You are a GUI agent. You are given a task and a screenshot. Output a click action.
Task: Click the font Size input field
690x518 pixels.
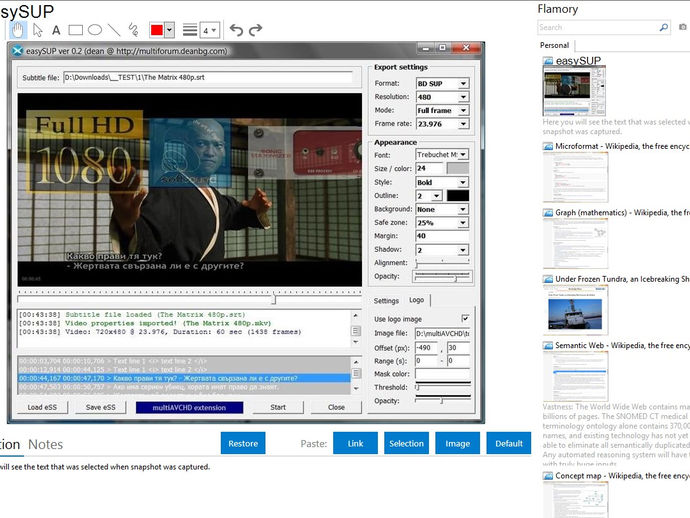pyautogui.click(x=429, y=168)
